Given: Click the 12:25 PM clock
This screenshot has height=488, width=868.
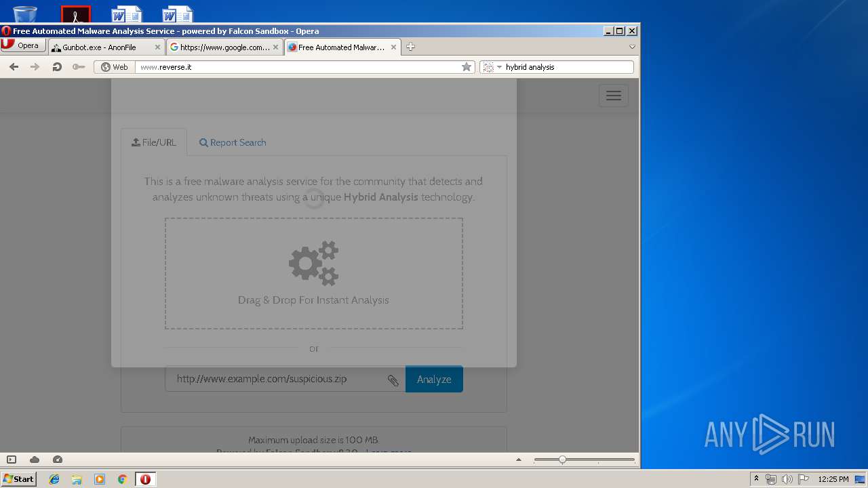Looking at the screenshot, I should (833, 479).
